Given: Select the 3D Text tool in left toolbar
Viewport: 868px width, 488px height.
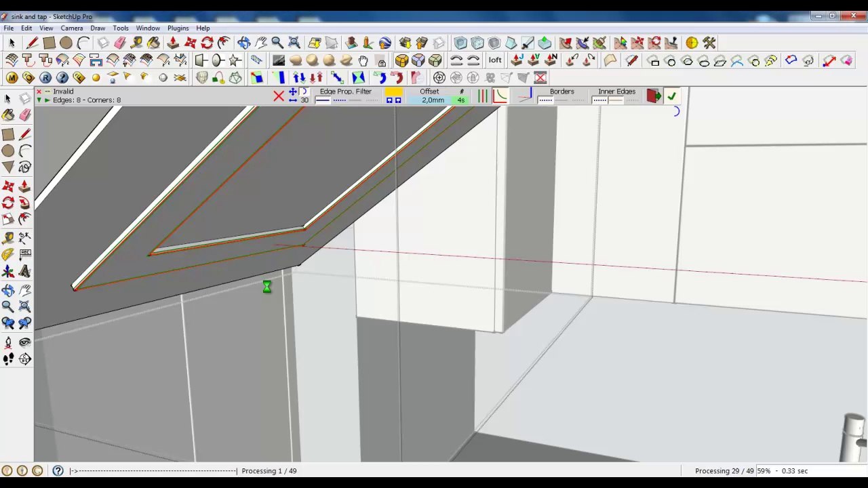Looking at the screenshot, I should pos(25,271).
